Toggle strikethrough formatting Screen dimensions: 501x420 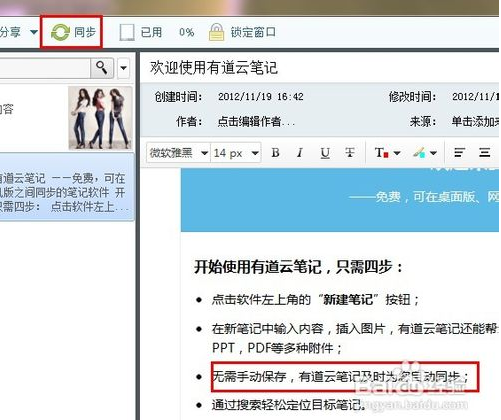(x=350, y=153)
